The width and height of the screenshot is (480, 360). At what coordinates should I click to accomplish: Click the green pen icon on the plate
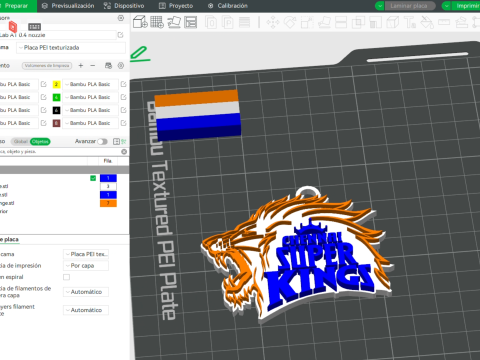tap(139, 54)
